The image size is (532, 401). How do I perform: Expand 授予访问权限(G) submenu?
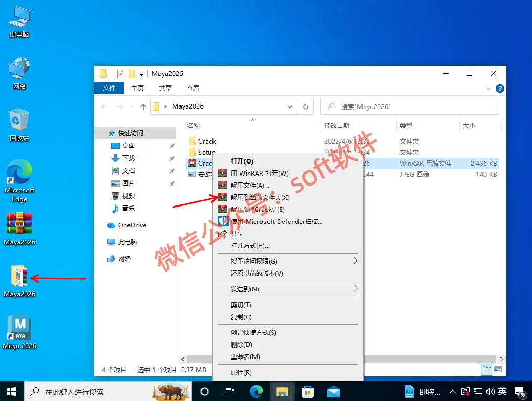click(x=355, y=261)
